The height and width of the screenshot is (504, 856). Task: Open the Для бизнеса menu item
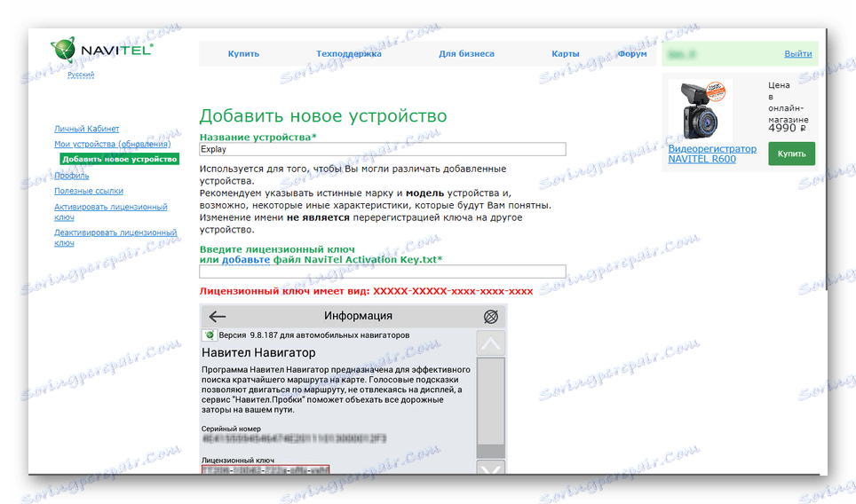(x=466, y=54)
